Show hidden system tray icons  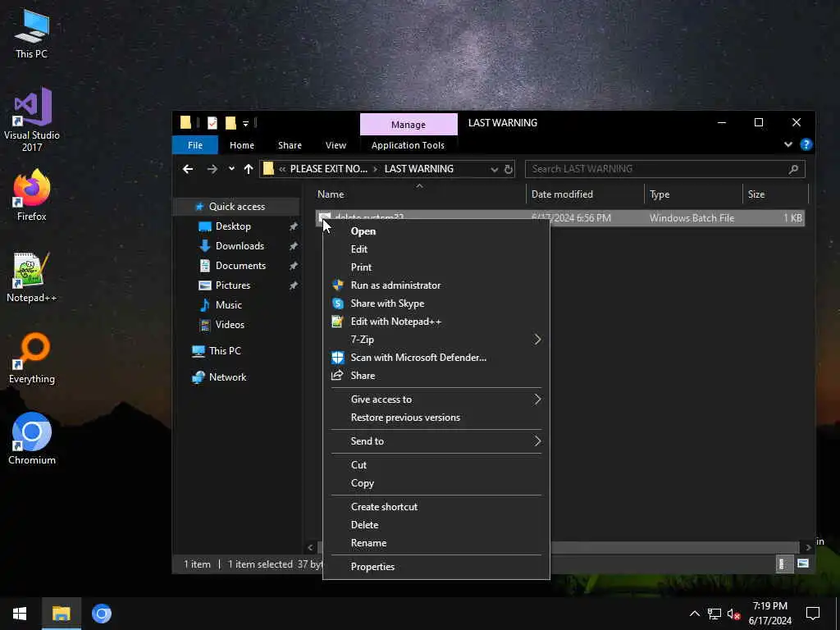(x=694, y=614)
